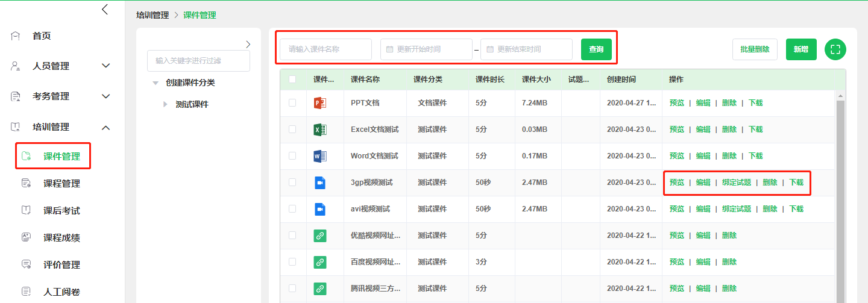Click the video icon of avi视频测试
This screenshot has height=303, width=868.
(x=320, y=209)
